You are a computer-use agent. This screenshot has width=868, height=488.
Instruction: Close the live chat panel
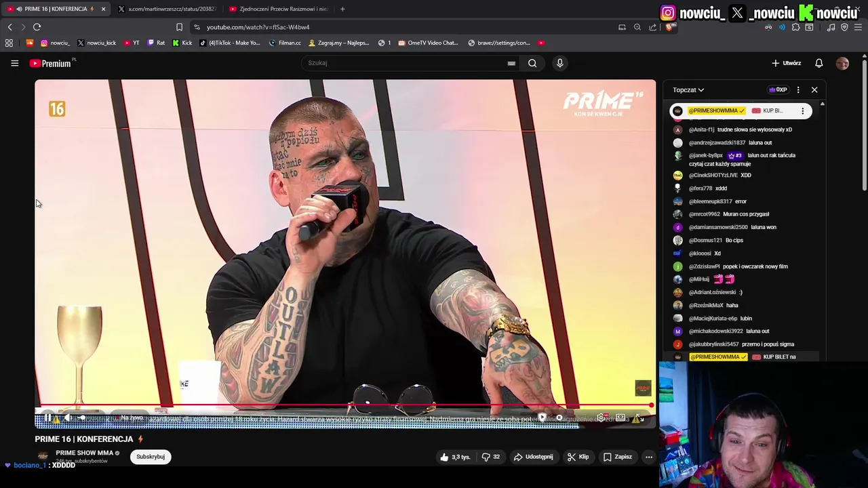(814, 89)
